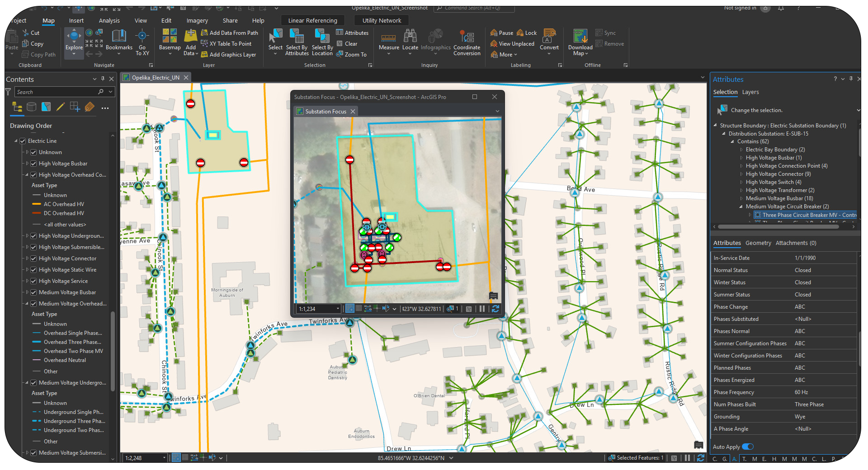Open Select By Location
Screen dimensions: 868x470
coord(322,42)
